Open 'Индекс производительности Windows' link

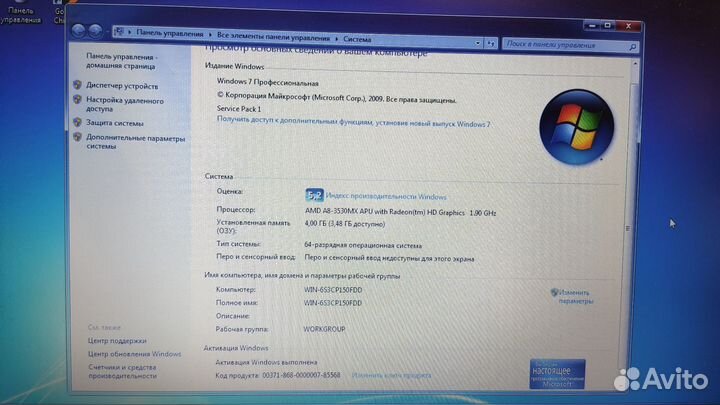click(386, 197)
